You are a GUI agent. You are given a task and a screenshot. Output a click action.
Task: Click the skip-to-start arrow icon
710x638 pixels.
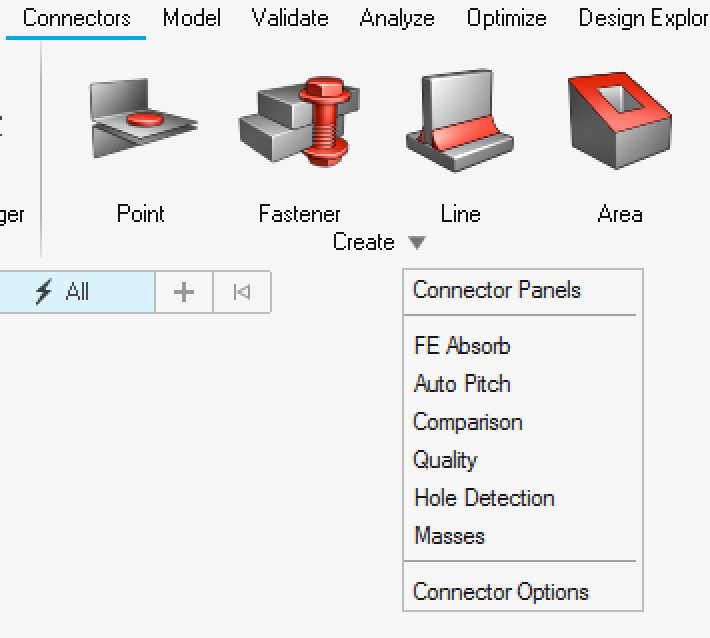pyautogui.click(x=242, y=292)
